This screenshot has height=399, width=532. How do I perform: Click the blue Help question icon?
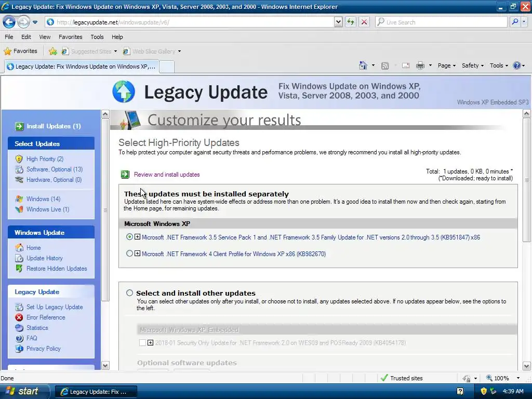click(517, 65)
